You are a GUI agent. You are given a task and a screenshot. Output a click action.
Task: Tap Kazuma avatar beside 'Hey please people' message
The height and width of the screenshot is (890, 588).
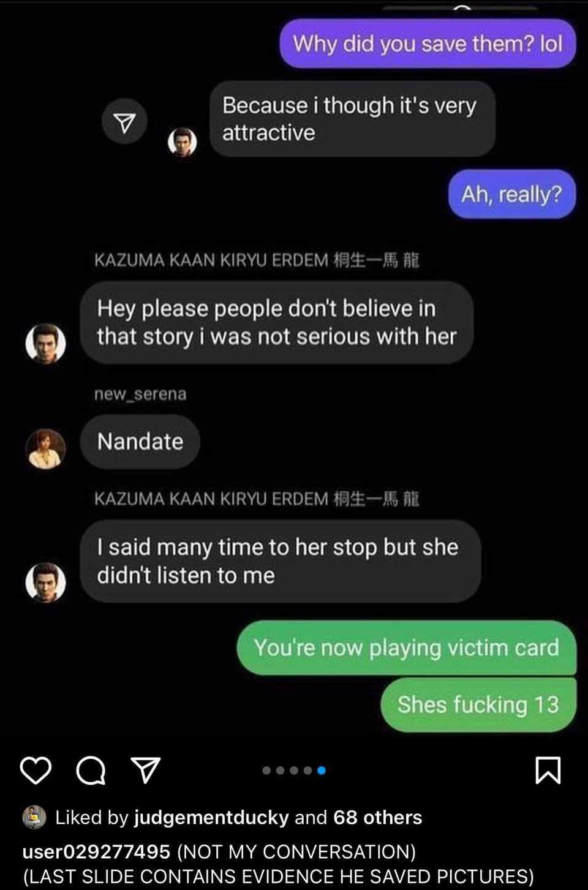(x=46, y=343)
